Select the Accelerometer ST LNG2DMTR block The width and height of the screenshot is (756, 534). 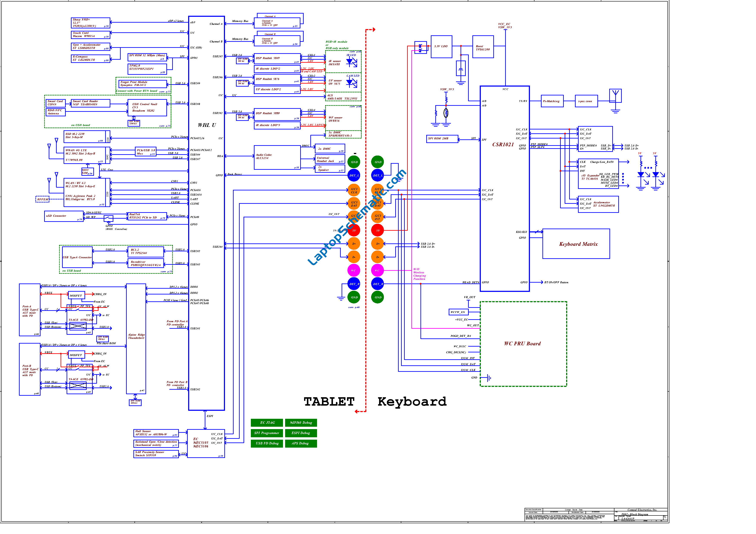598,204
